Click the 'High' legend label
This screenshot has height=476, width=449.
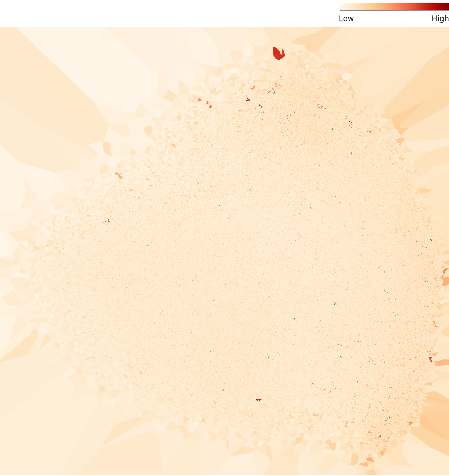click(x=440, y=18)
